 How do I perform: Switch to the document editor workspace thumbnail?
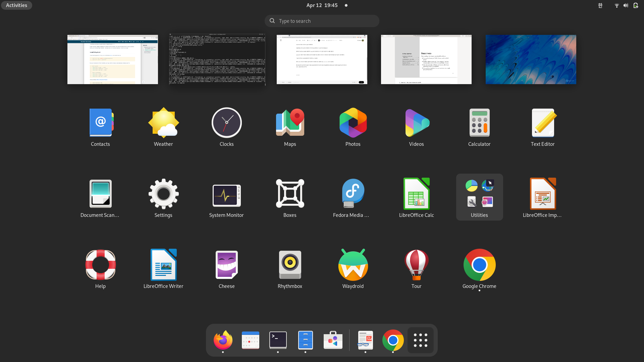tap(322, 59)
